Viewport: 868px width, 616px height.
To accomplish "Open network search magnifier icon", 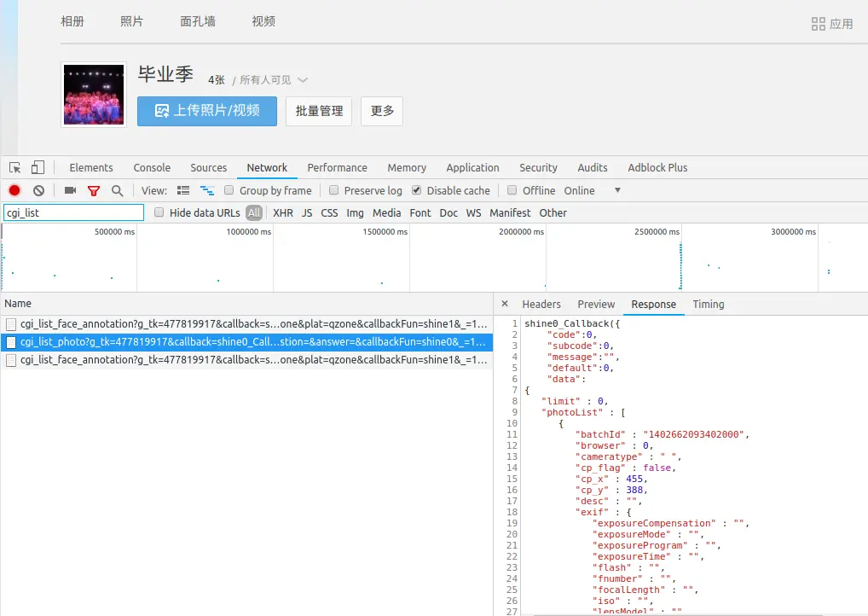I will coord(118,190).
